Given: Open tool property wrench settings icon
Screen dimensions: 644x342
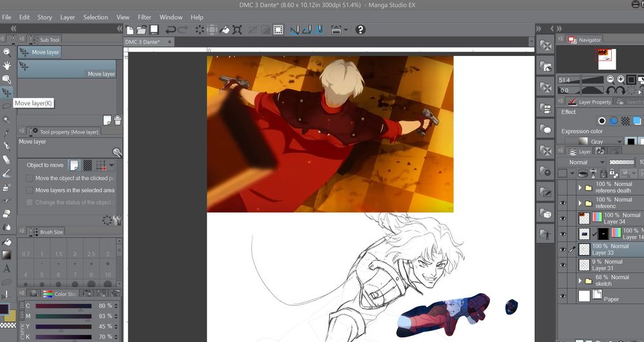Looking at the screenshot, I should pyautogui.click(x=118, y=220).
